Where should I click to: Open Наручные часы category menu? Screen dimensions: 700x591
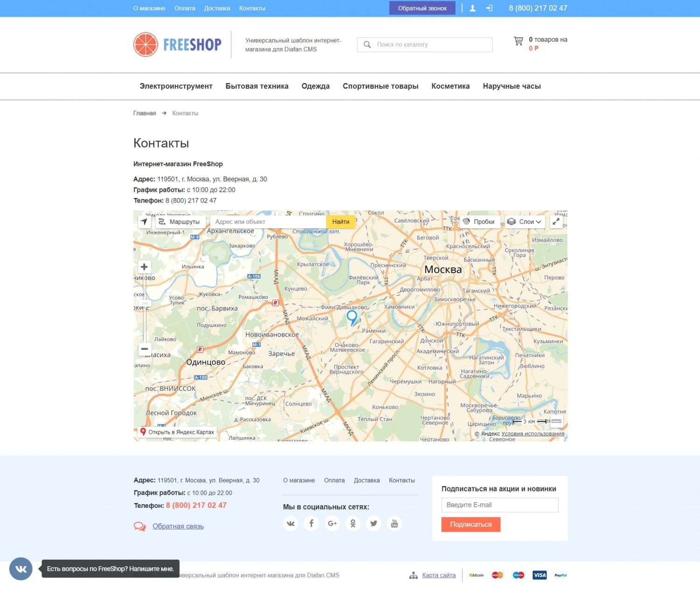tap(512, 86)
